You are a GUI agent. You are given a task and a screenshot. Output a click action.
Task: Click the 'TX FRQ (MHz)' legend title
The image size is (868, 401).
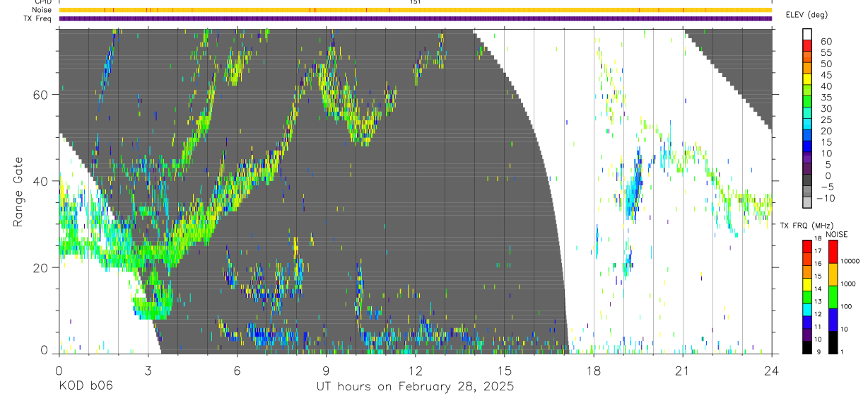pos(807,226)
